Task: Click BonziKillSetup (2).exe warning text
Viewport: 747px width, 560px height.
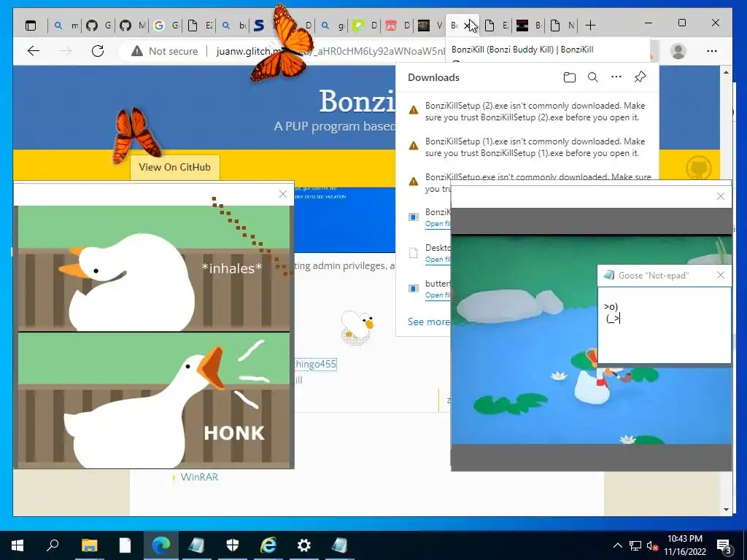Action: (535, 112)
